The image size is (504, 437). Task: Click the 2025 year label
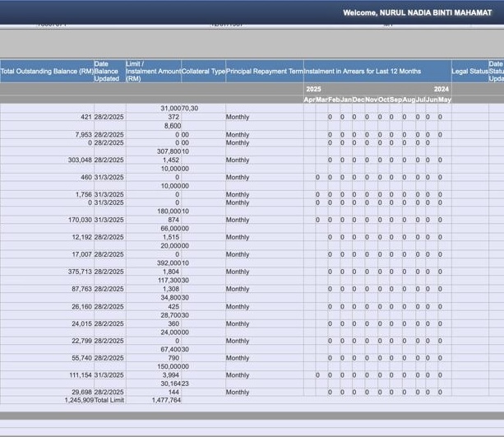[x=313, y=89]
